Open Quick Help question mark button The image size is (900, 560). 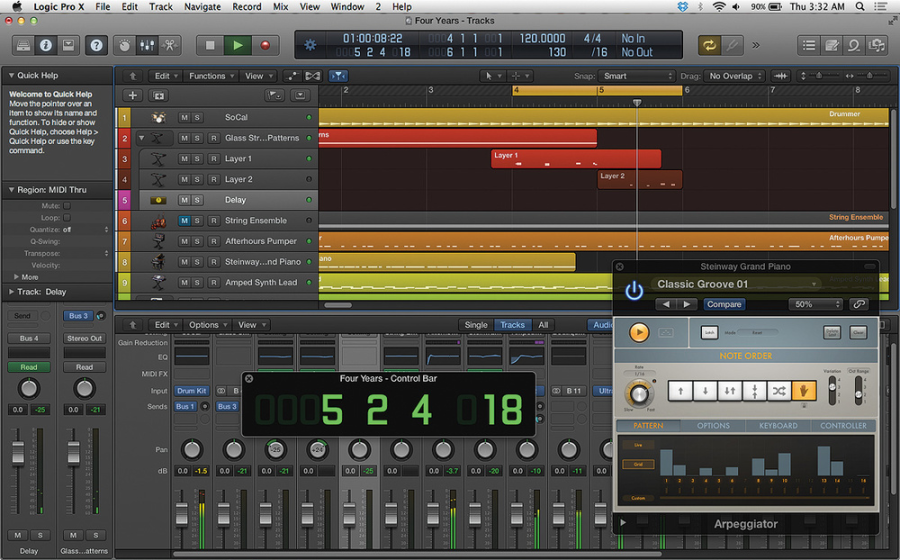pos(96,45)
